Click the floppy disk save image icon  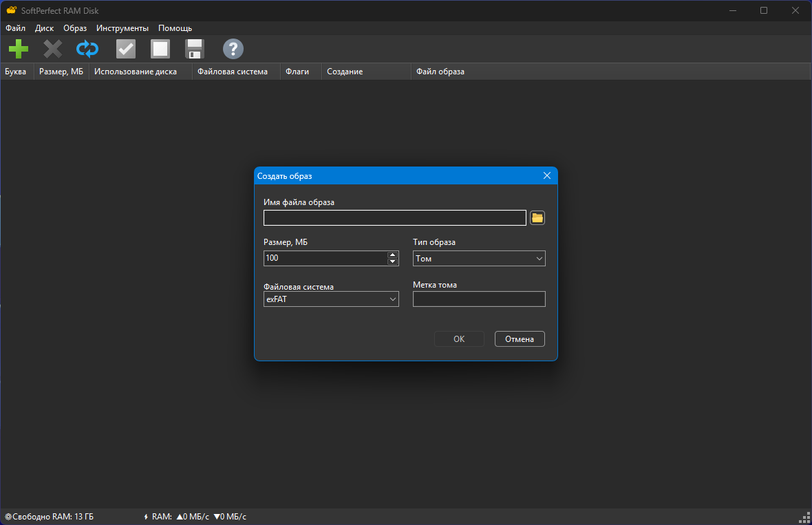pos(195,49)
